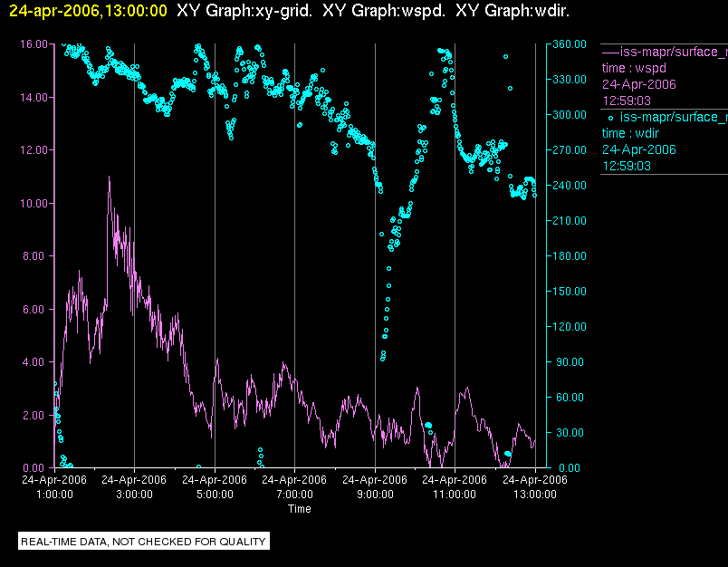Click the 1:00:00 time axis label
This screenshot has width=728, height=567.
54,495
